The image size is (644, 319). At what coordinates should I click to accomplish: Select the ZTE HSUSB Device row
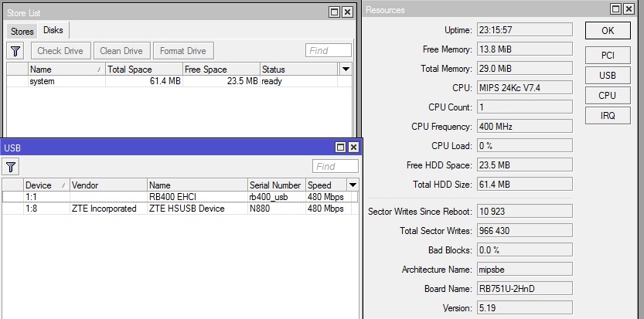pyautogui.click(x=180, y=209)
